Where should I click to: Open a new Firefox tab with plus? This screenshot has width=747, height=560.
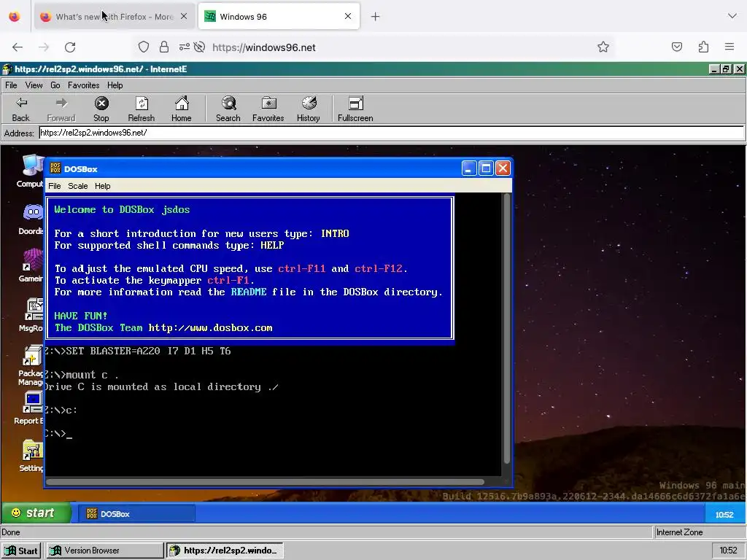(376, 17)
